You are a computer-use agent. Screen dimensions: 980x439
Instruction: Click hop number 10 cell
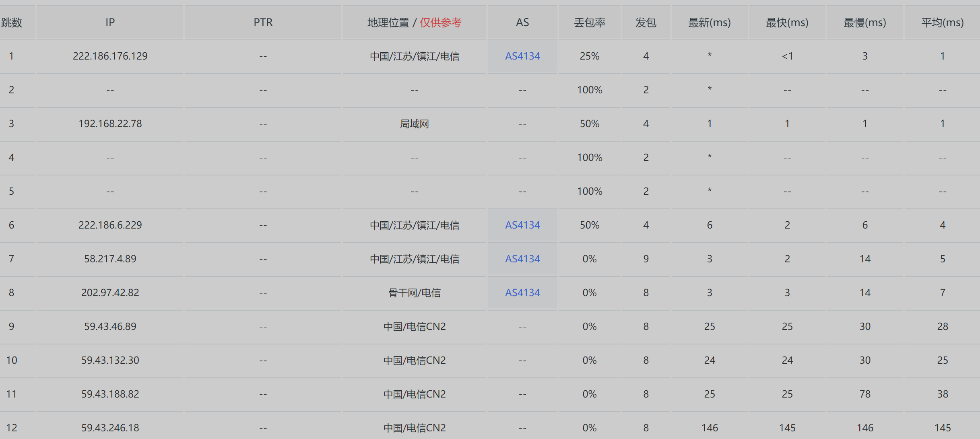12,360
